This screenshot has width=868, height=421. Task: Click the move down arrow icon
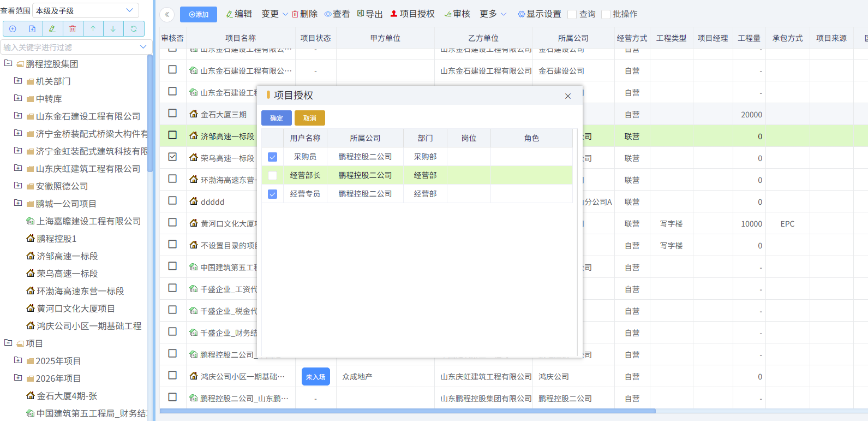pos(113,29)
